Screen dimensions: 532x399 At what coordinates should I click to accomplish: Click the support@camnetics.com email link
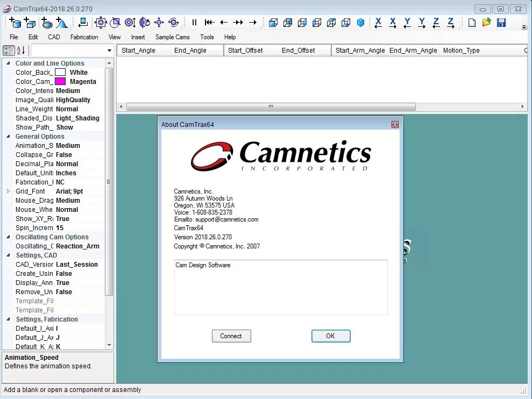[x=226, y=219]
